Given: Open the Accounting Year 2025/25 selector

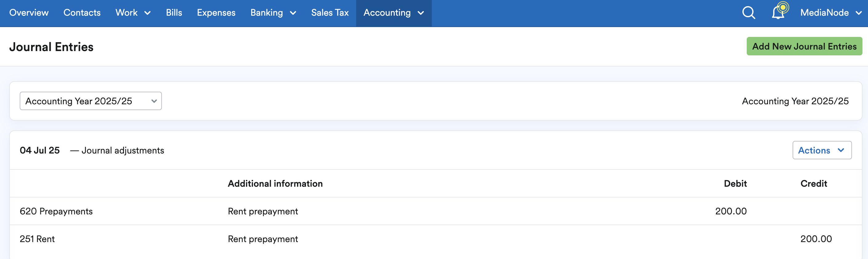Looking at the screenshot, I should pos(90,101).
